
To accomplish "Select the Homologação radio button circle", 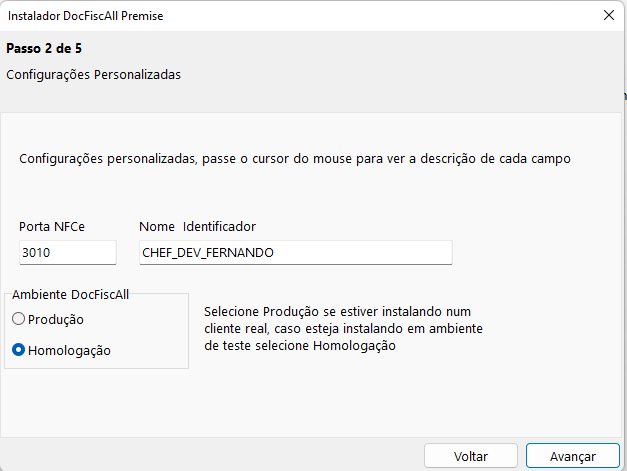I will coord(18,351).
